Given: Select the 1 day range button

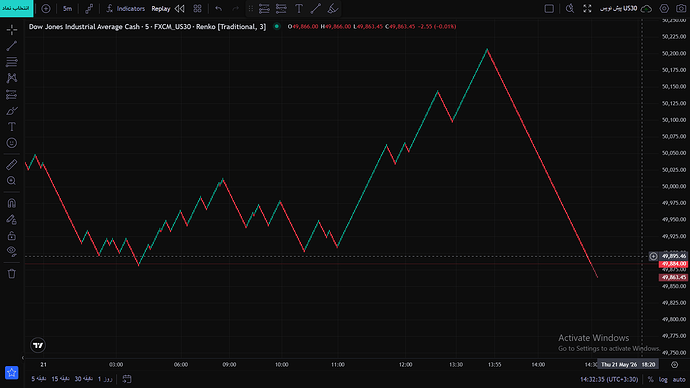Looking at the screenshot, I should pos(105,379).
